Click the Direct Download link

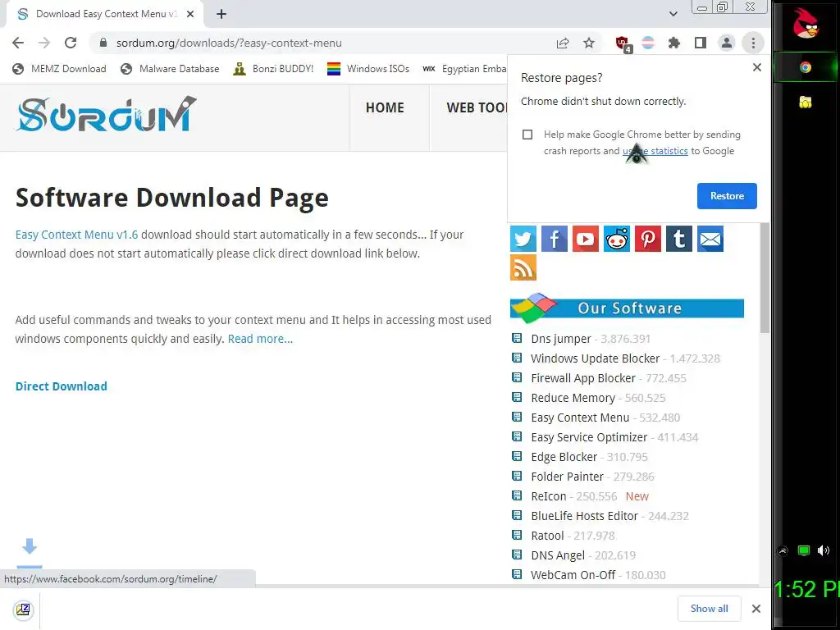[61, 386]
